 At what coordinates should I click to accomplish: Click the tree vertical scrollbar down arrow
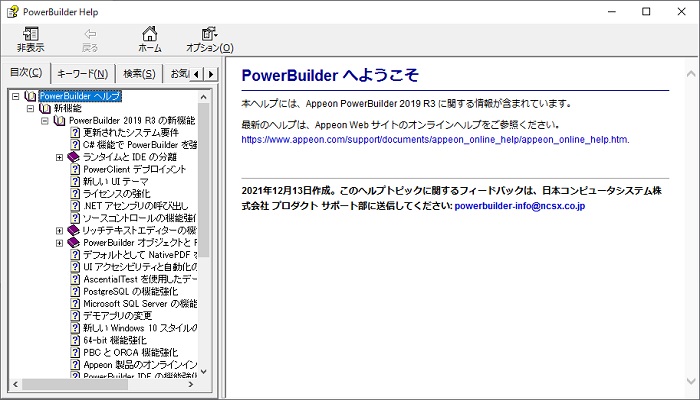click(x=204, y=371)
